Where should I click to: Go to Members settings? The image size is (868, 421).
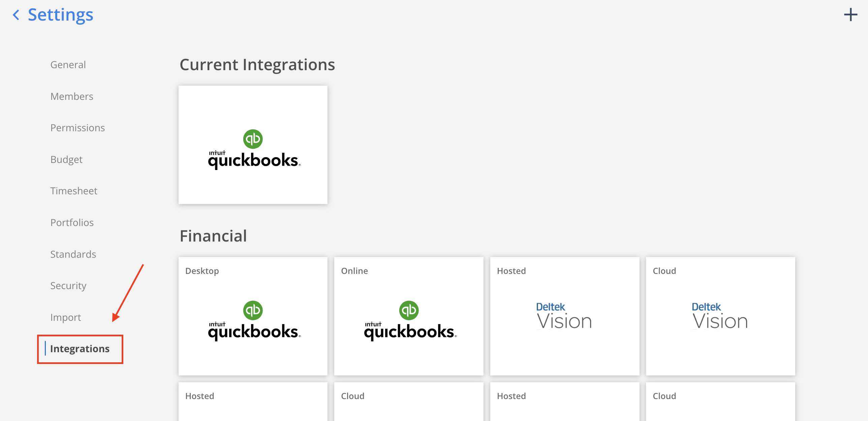point(72,96)
